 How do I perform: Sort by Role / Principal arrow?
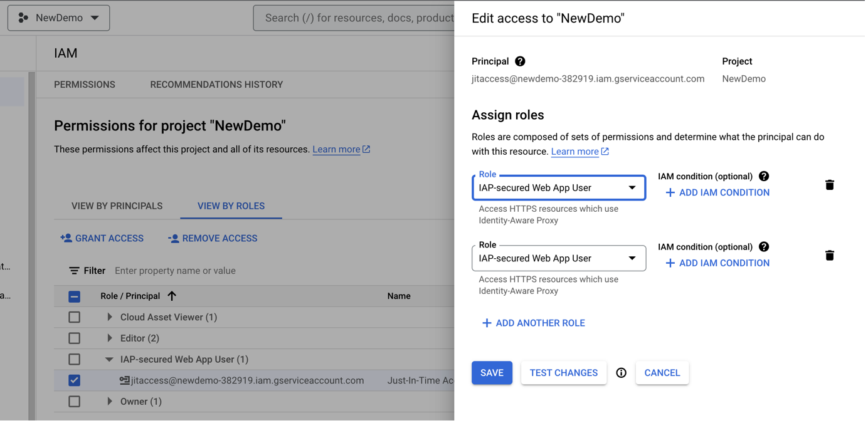[172, 296]
